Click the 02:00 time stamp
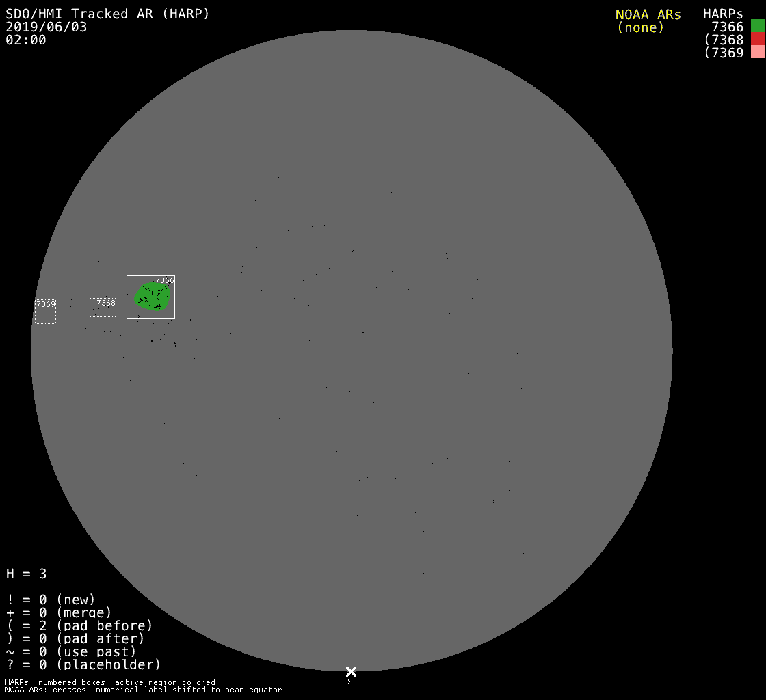The width and height of the screenshot is (766, 700). coord(26,40)
